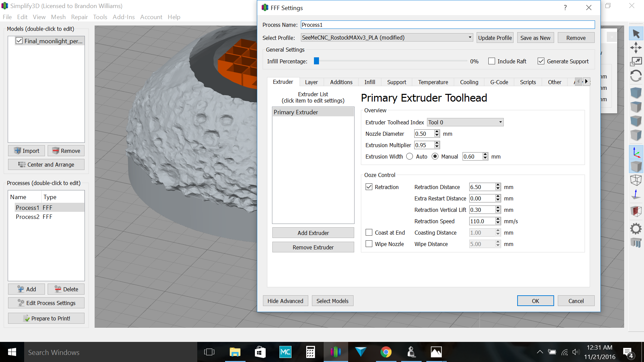The height and width of the screenshot is (362, 644).
Task: Click the Save as New button
Action: 535,38
